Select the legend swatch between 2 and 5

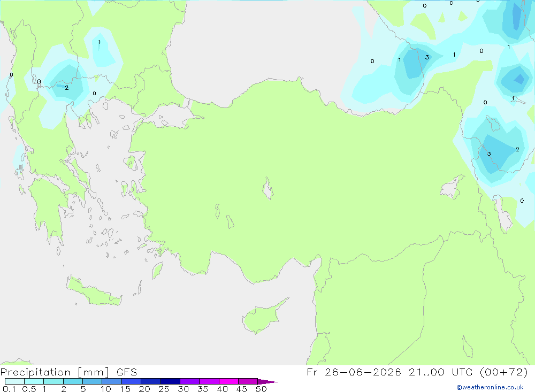point(73,381)
